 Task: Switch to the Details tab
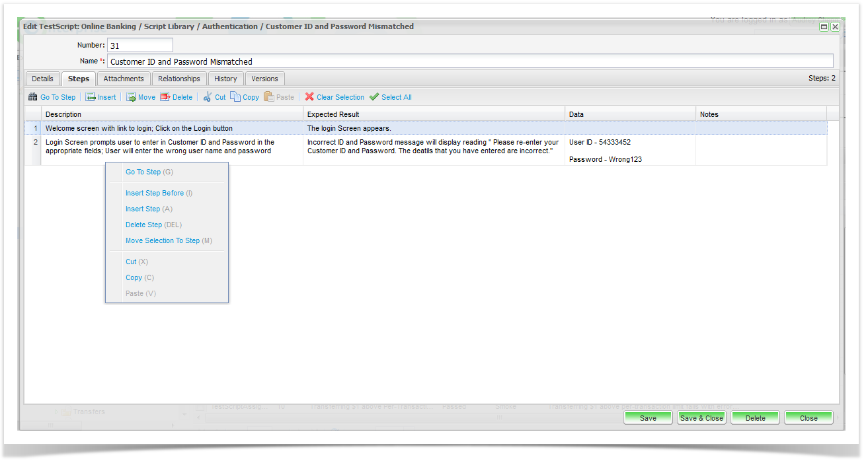42,79
